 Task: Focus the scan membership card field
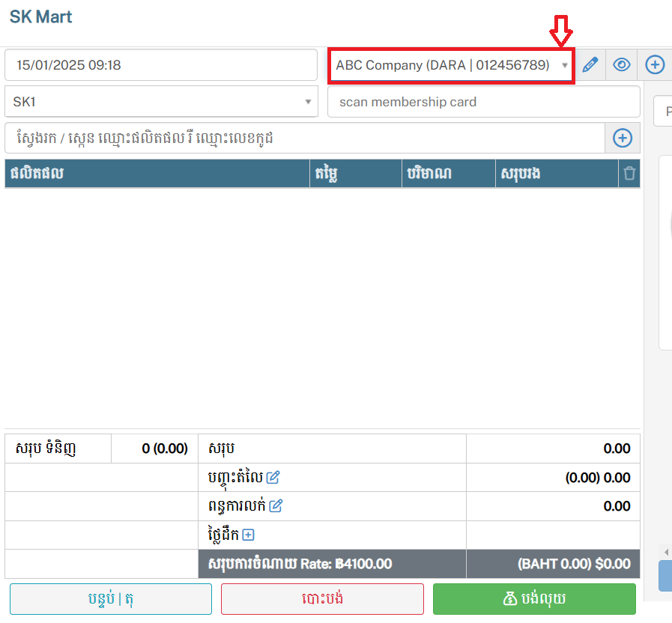483,102
